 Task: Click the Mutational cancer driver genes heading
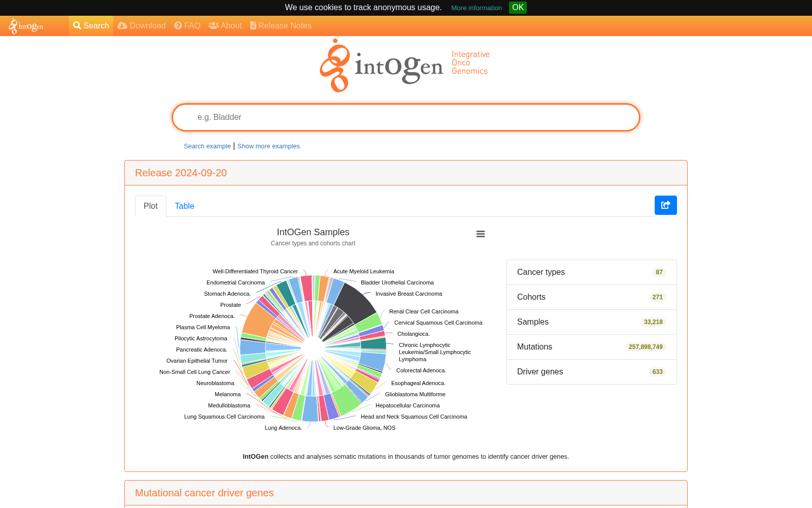point(204,493)
